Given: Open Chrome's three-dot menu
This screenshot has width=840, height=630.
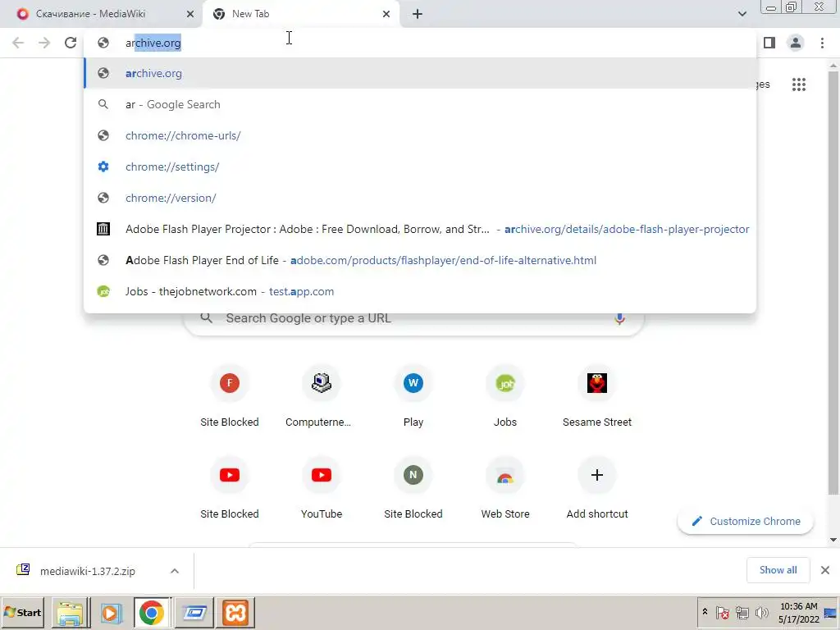Looking at the screenshot, I should [822, 43].
